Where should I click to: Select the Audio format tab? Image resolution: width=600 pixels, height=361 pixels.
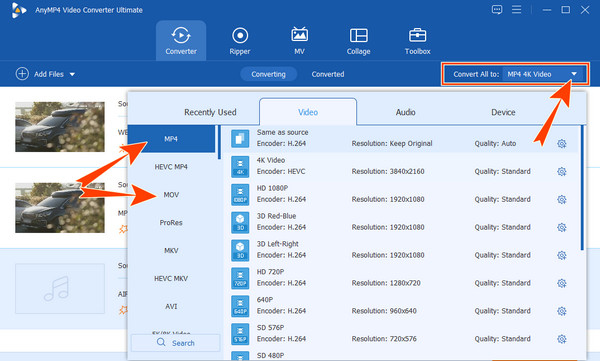[406, 112]
